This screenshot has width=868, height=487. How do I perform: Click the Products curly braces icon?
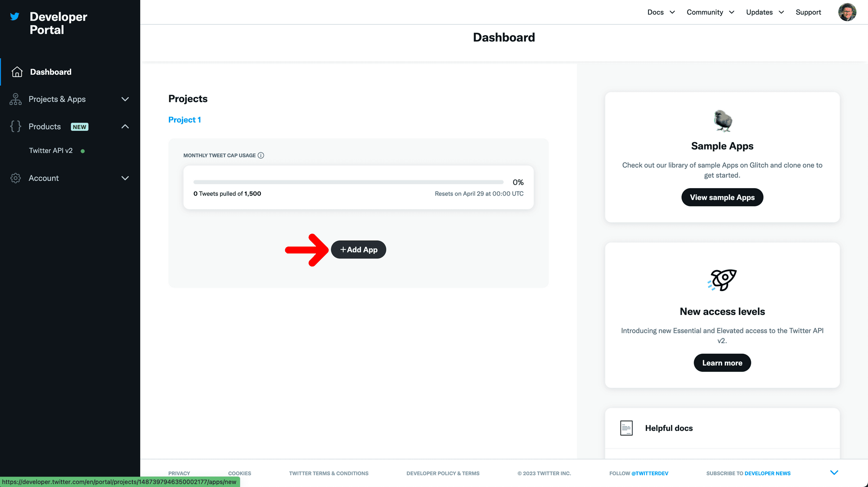16,126
